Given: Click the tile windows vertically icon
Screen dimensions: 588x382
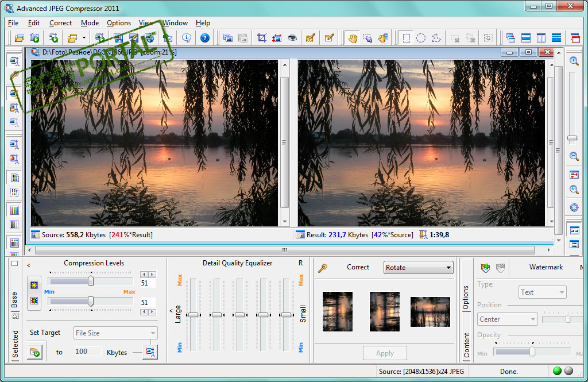Looking at the screenshot, I should coord(541,38).
